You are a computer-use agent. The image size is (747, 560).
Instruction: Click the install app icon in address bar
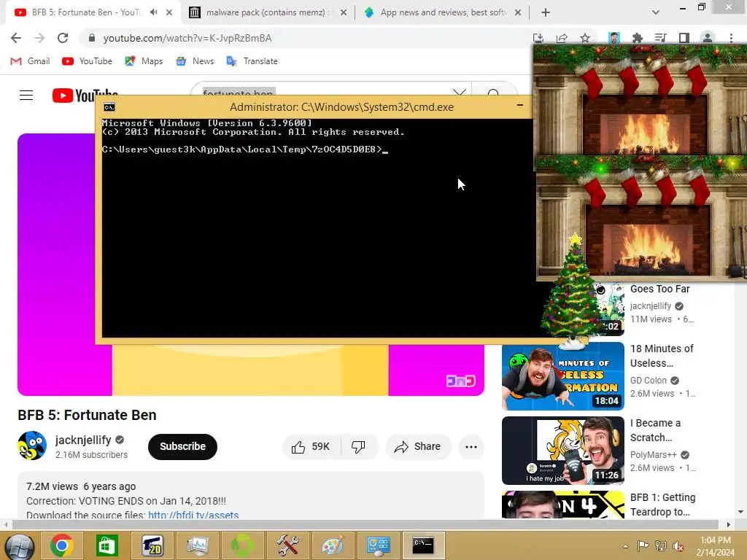click(538, 38)
